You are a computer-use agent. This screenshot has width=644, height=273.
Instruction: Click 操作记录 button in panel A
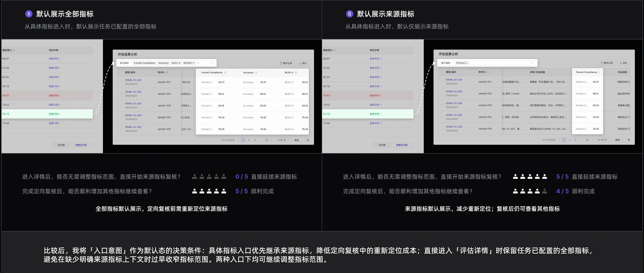[286, 63]
